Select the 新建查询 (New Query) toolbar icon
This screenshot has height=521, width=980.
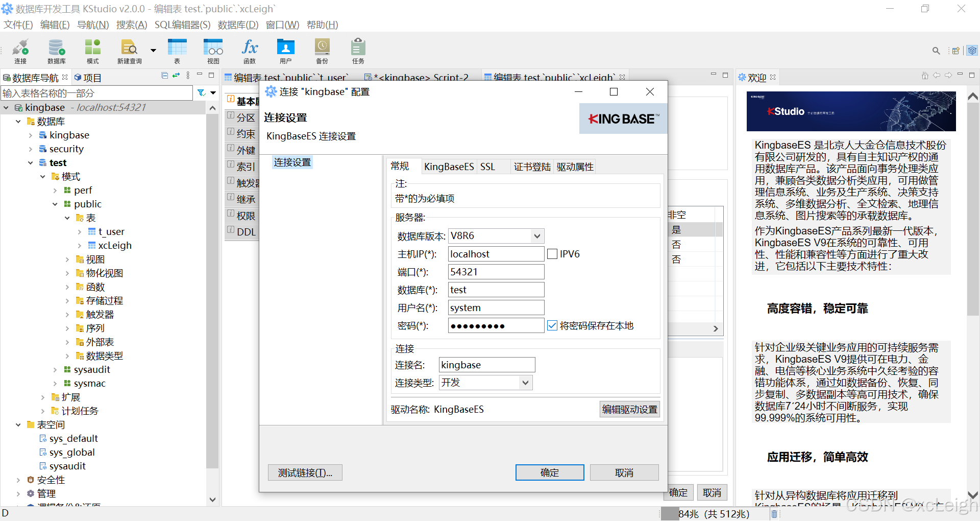tap(129, 50)
